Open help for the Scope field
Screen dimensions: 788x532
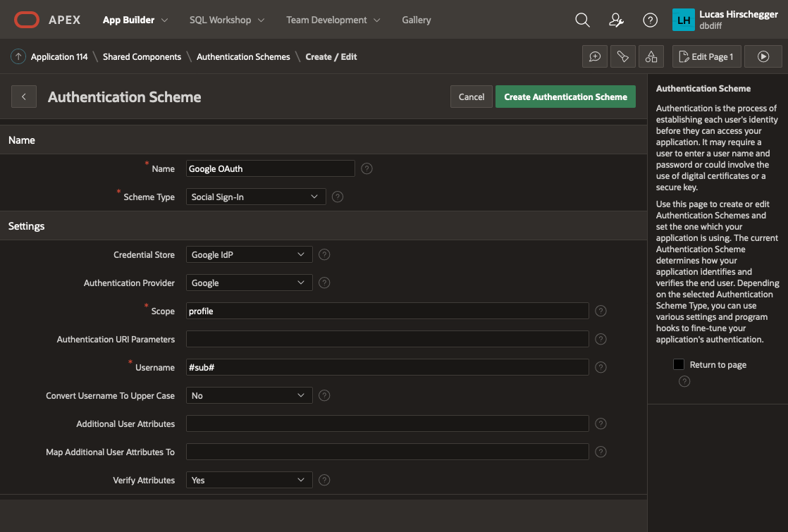coord(601,311)
